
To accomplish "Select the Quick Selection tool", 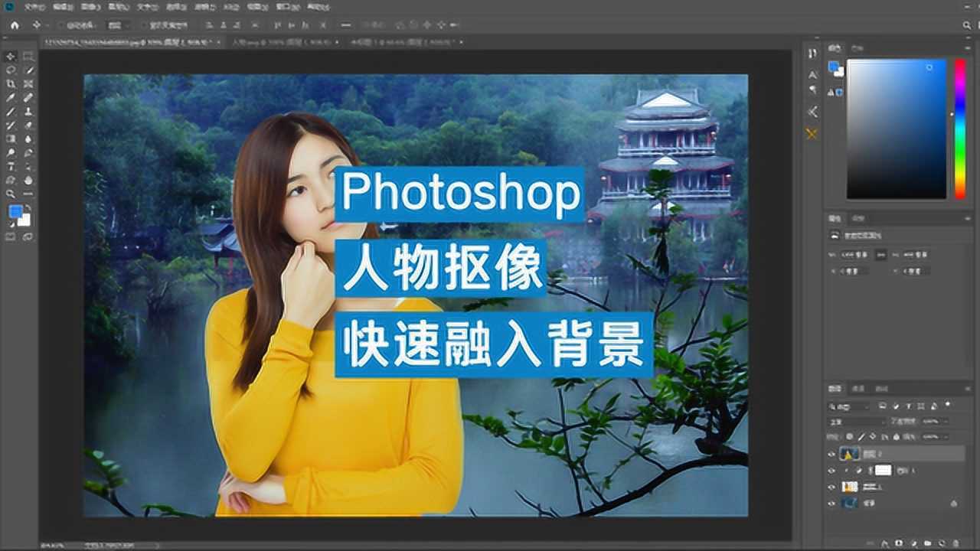I will (x=28, y=70).
